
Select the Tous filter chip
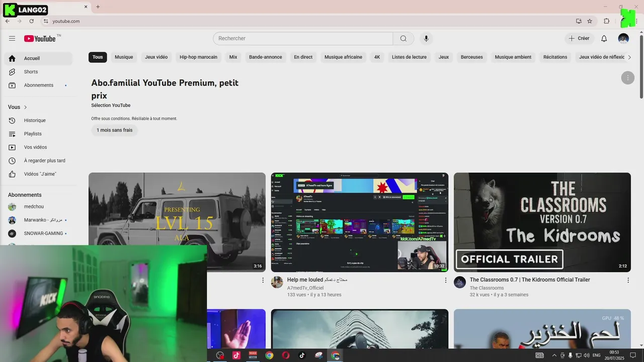click(x=98, y=57)
